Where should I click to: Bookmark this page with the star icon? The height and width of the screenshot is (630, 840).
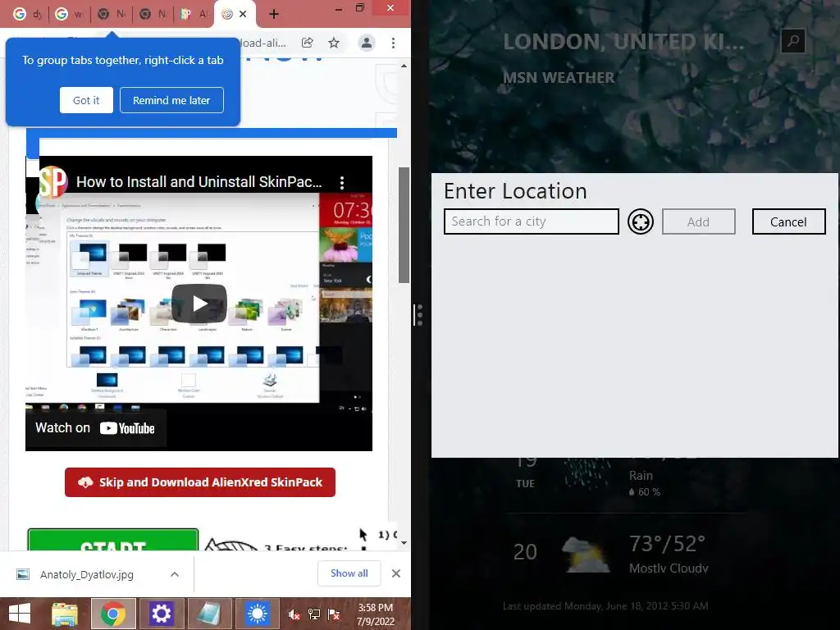point(334,43)
